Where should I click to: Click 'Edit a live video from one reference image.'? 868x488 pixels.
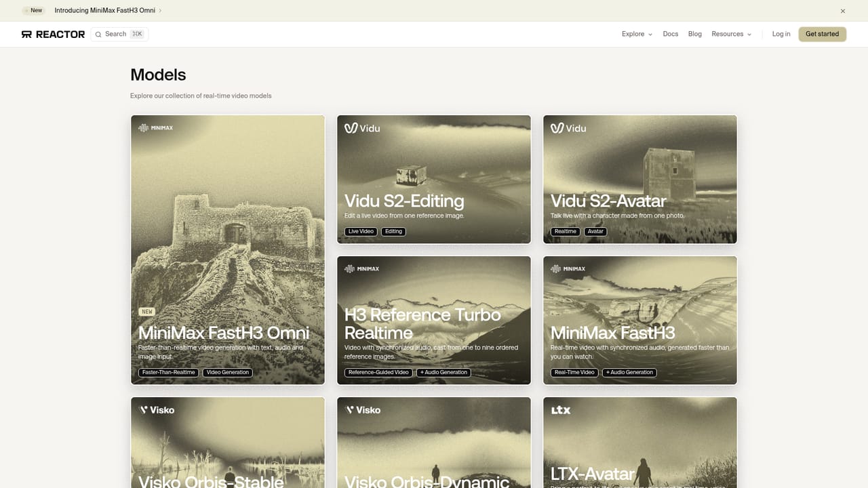[x=404, y=216]
